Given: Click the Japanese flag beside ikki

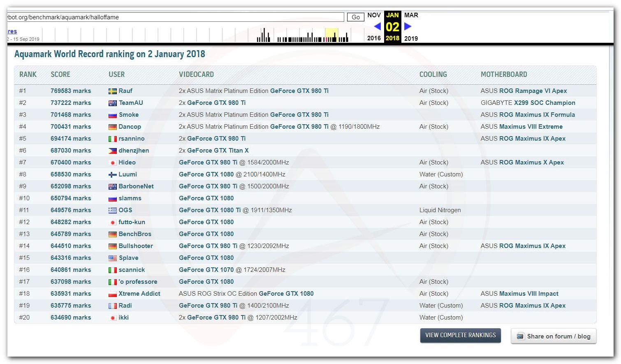Looking at the screenshot, I should click(x=112, y=318).
